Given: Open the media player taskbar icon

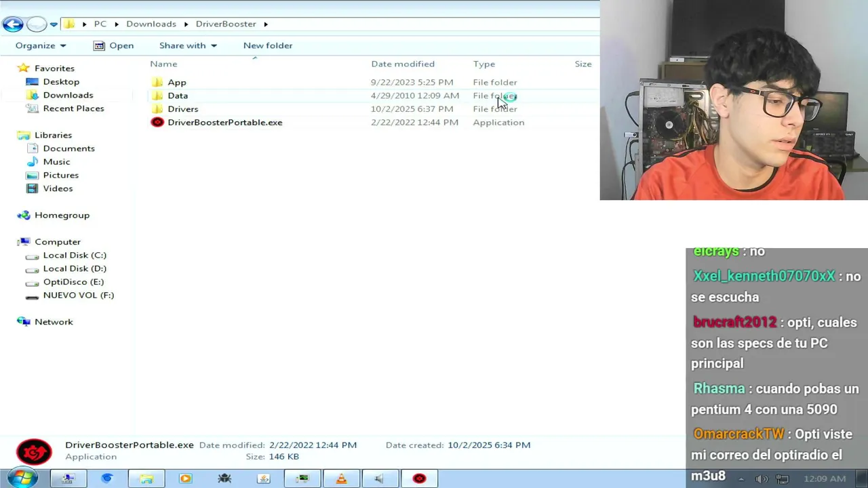Looking at the screenshot, I should 185,479.
